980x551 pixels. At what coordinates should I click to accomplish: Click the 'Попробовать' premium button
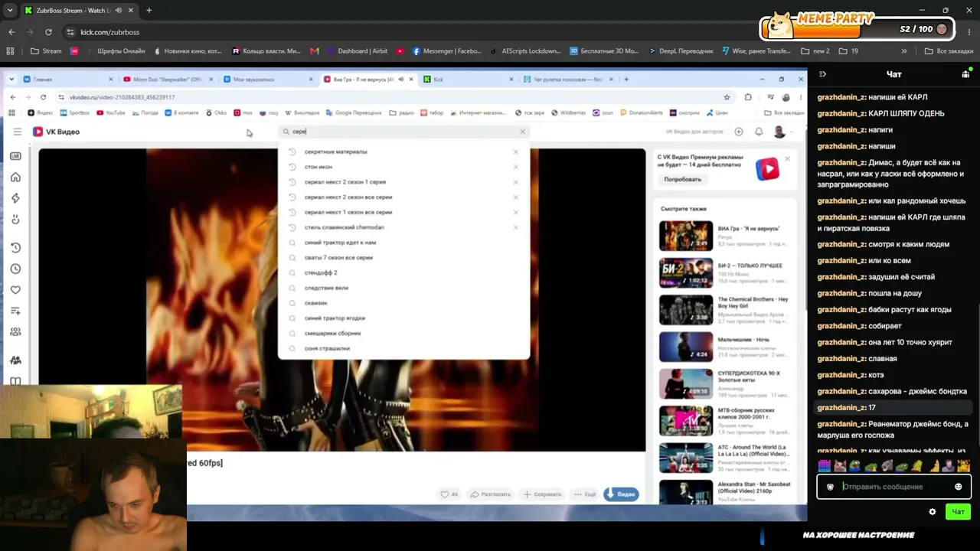point(682,179)
